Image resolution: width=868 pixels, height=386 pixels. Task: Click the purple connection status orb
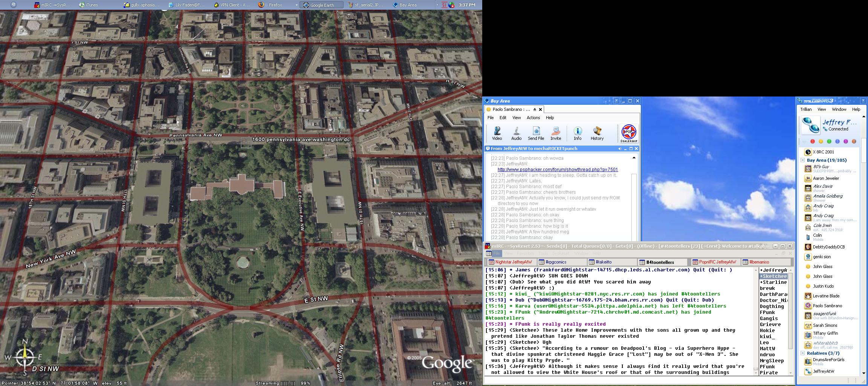(846, 141)
